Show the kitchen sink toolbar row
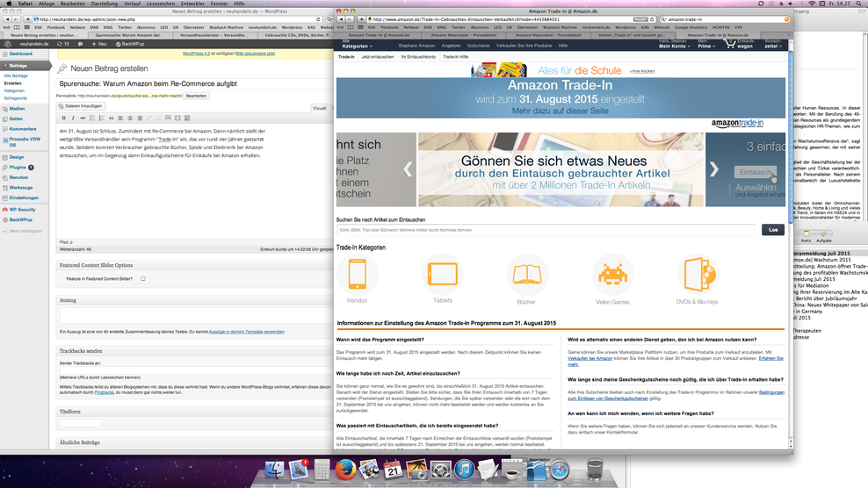The image size is (868, 488). coord(187,118)
